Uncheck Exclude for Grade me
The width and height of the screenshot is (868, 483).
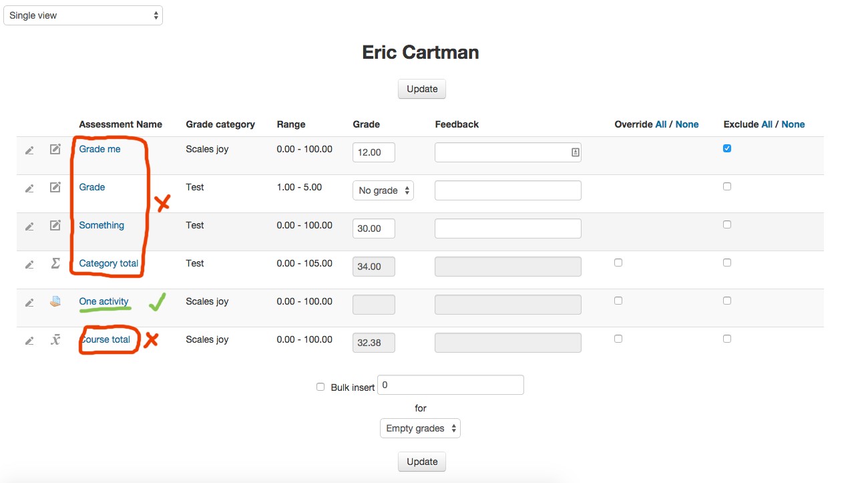[x=727, y=148]
